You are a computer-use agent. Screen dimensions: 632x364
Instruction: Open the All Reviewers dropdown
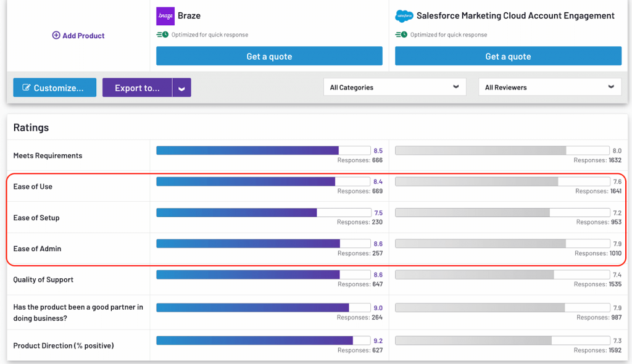[x=549, y=87]
